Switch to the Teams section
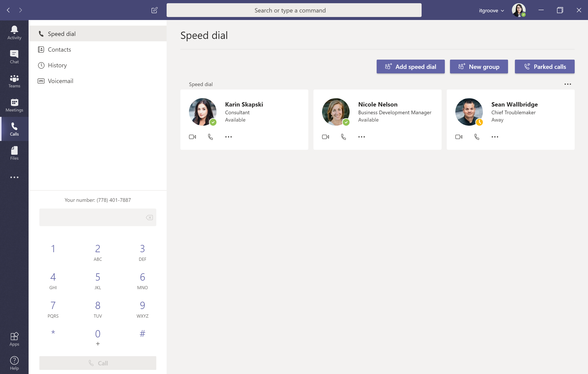Viewport: 588px width, 374px height. (x=14, y=81)
